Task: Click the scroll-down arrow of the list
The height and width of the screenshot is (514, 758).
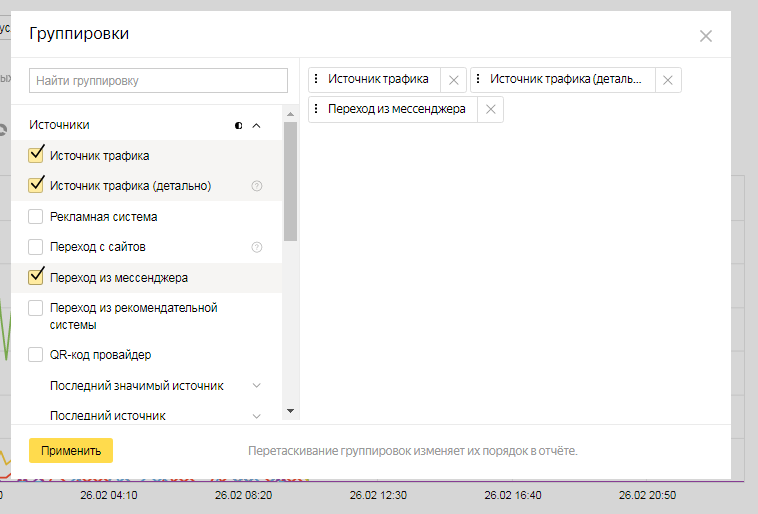Action: coord(290,411)
